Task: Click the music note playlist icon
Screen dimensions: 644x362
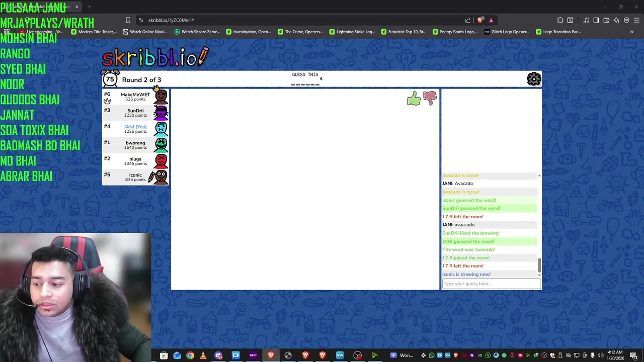Action: click(x=586, y=20)
